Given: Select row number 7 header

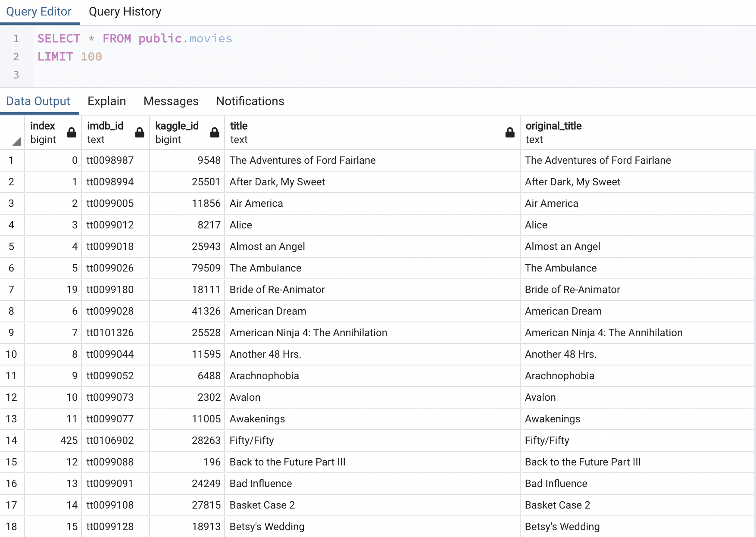Looking at the screenshot, I should point(12,290).
